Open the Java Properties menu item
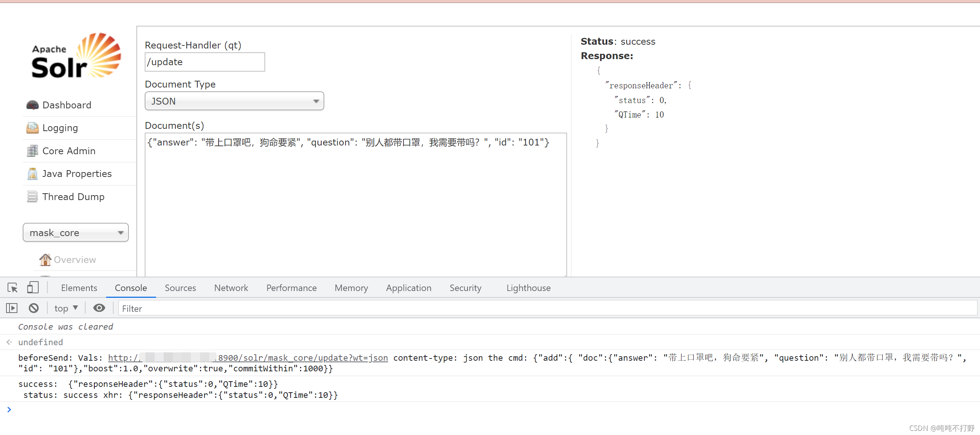 tap(77, 174)
